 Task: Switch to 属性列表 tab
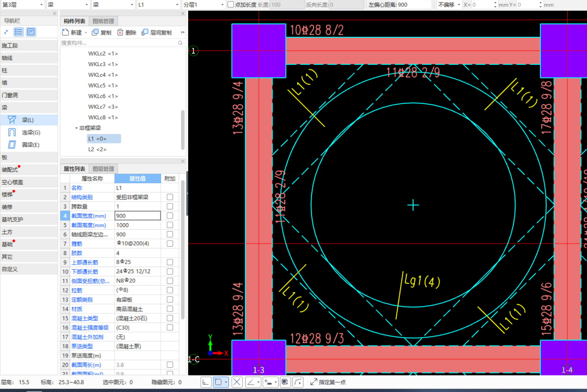pyautogui.click(x=74, y=169)
